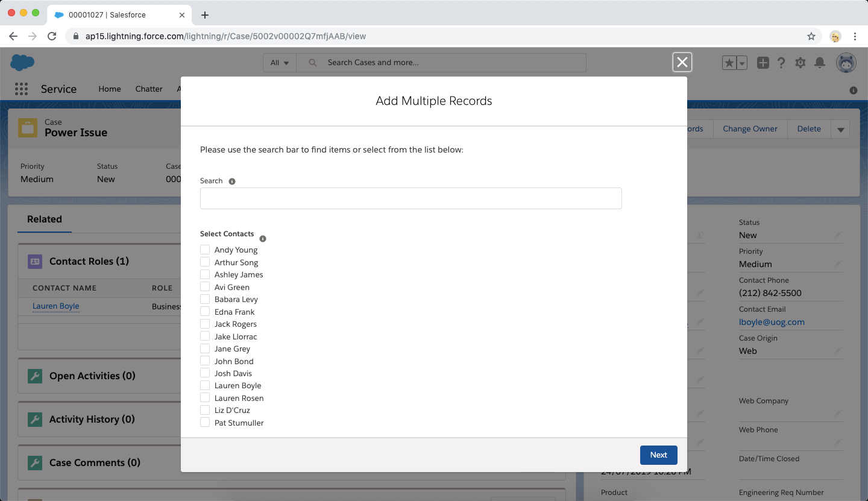Viewport: 868px width, 501px height.
Task: Select Jack Rogers from the contact list
Action: pyautogui.click(x=205, y=324)
